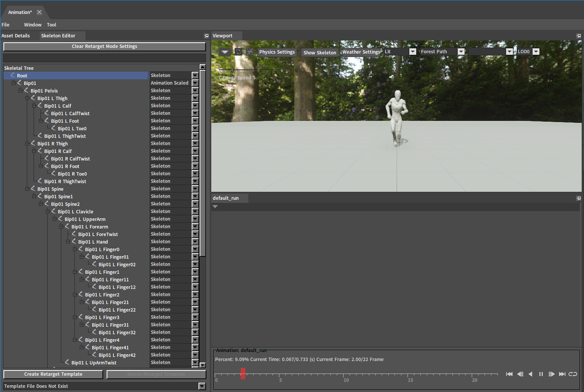This screenshot has height=392, width=584.
Task: Click Create Retarget Template button
Action: 53,374
